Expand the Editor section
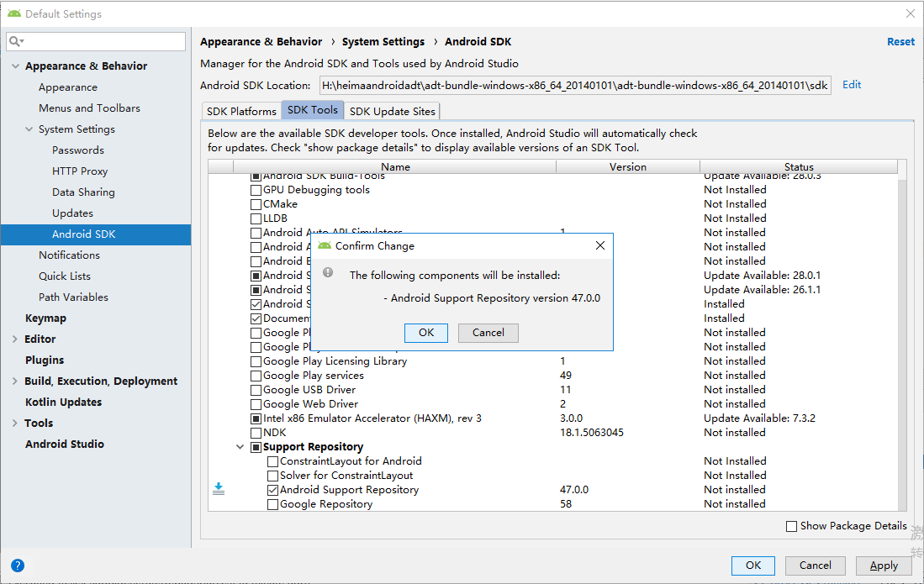Image resolution: width=924 pixels, height=584 pixels. 15,339
